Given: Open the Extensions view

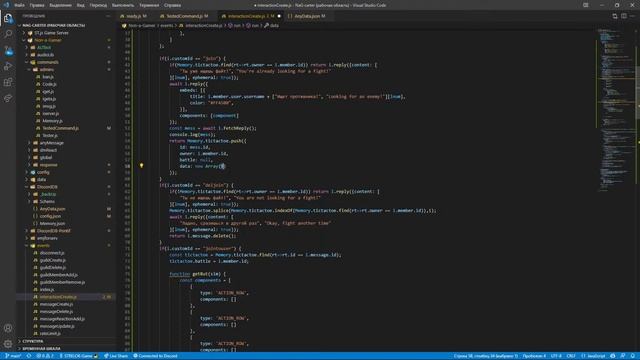Looking at the screenshot, I should point(8,82).
